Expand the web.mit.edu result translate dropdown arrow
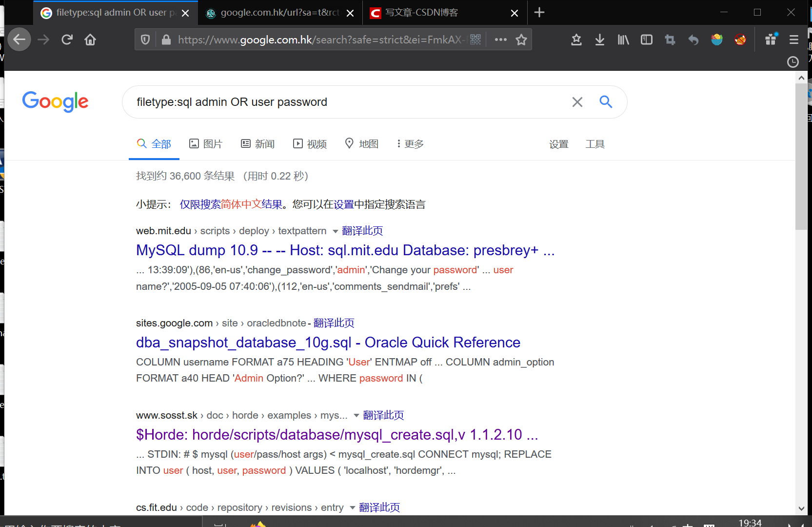The image size is (812, 527). pyautogui.click(x=335, y=231)
